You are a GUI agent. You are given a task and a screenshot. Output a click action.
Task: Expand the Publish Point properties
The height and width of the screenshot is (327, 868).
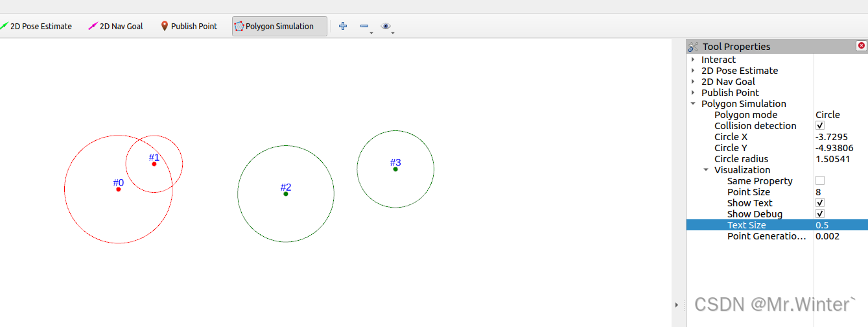click(693, 93)
